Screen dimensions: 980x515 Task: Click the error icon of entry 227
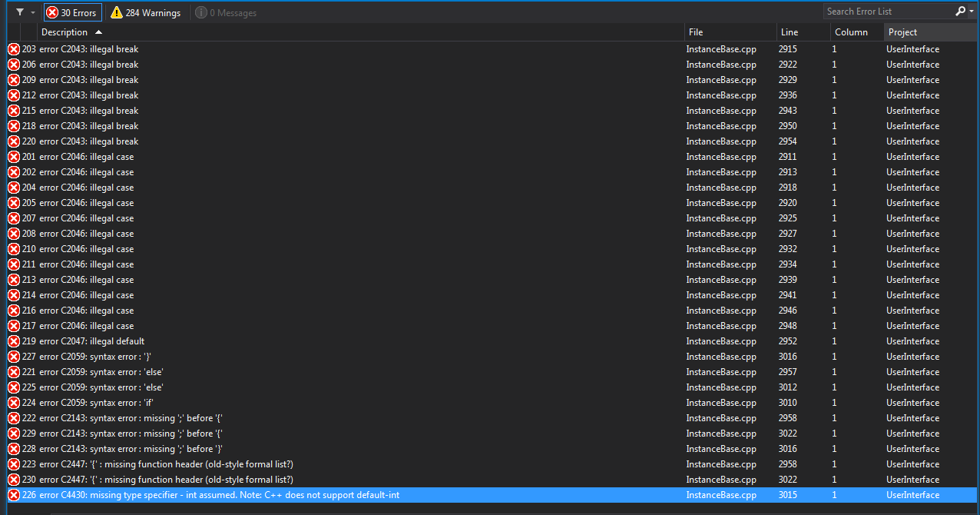click(14, 357)
